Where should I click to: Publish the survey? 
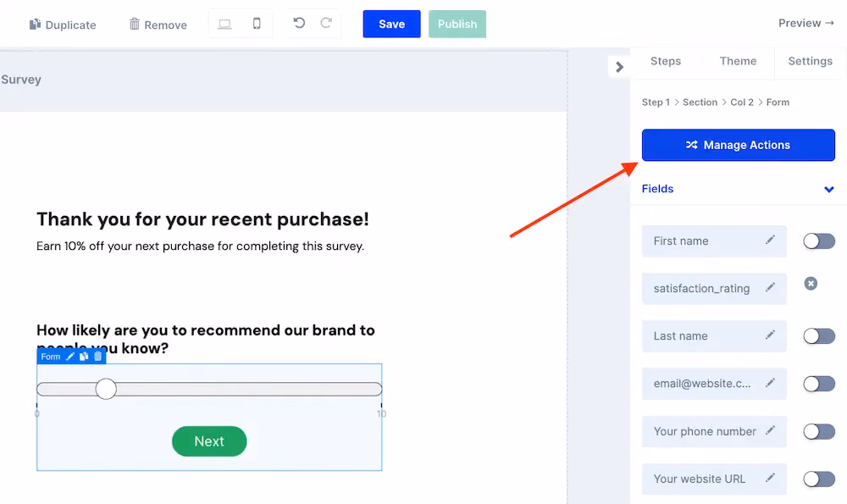tap(457, 24)
